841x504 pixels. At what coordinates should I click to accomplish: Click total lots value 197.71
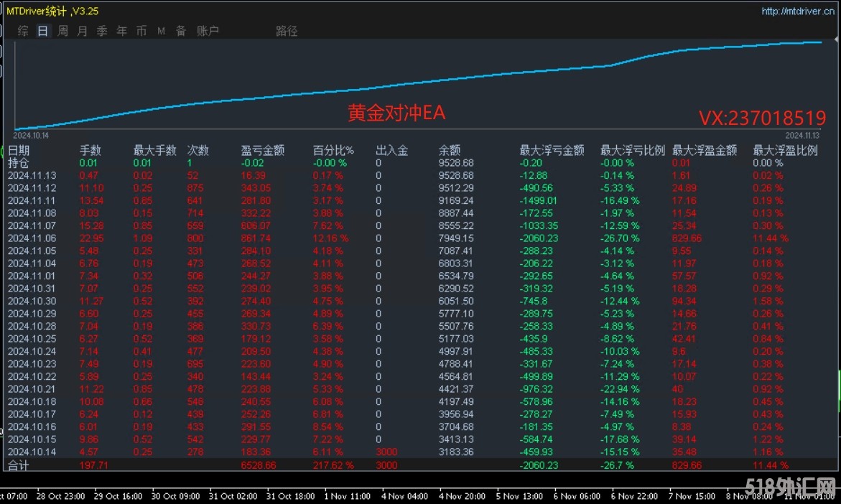(x=93, y=465)
